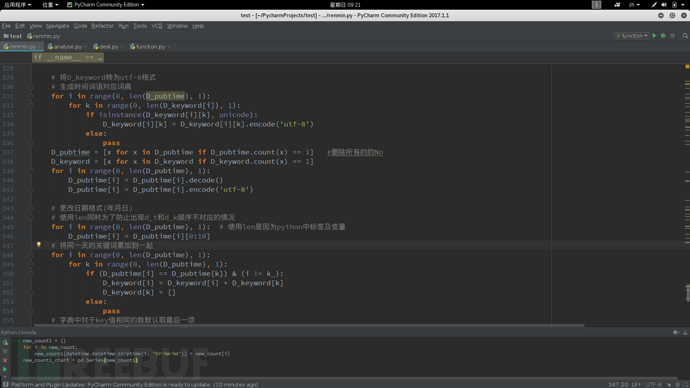Open the VCS menu
Screen dimensions: 690x388
[x=157, y=26]
